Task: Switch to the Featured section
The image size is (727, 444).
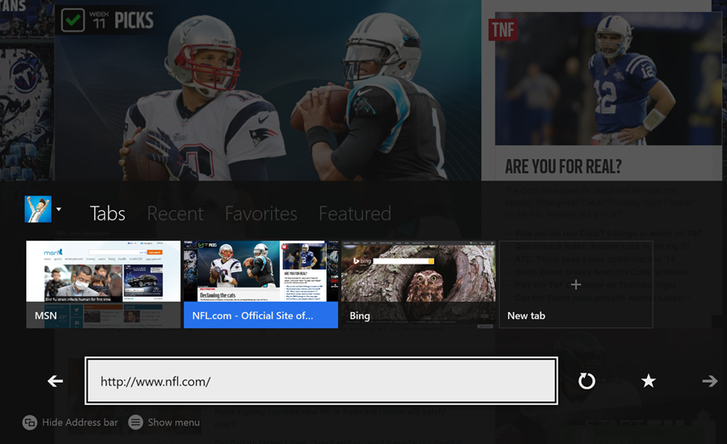Action: [354, 214]
